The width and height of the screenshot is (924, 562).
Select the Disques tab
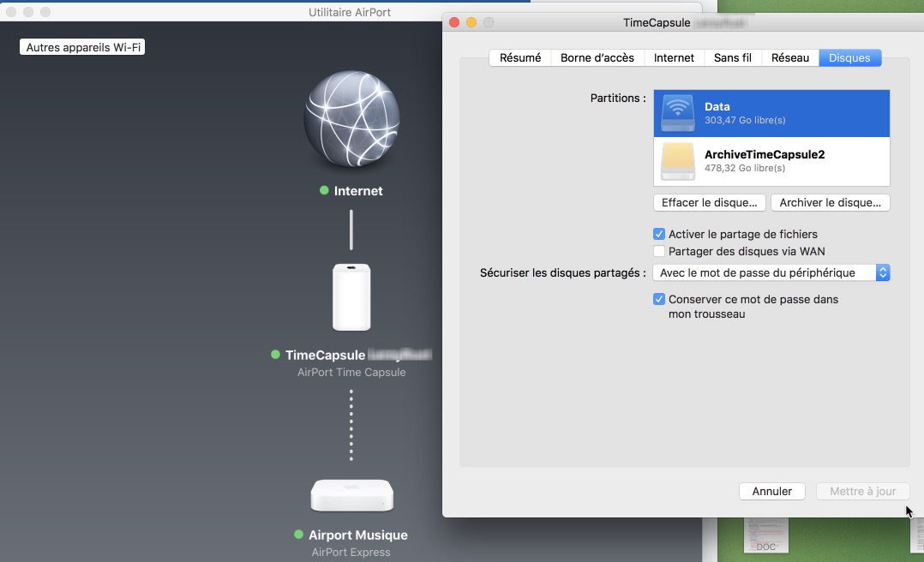[x=849, y=57]
